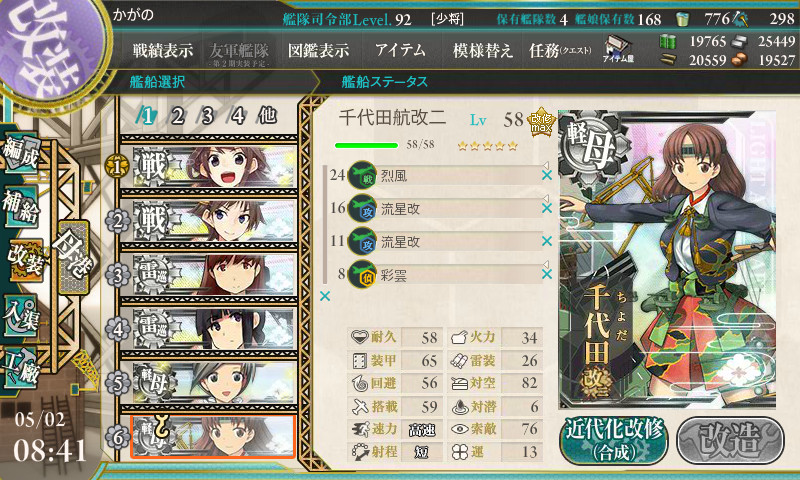Screen dimensions: 800x480
Task: Remove the 烈風 equipment with X
Action: (x=547, y=175)
